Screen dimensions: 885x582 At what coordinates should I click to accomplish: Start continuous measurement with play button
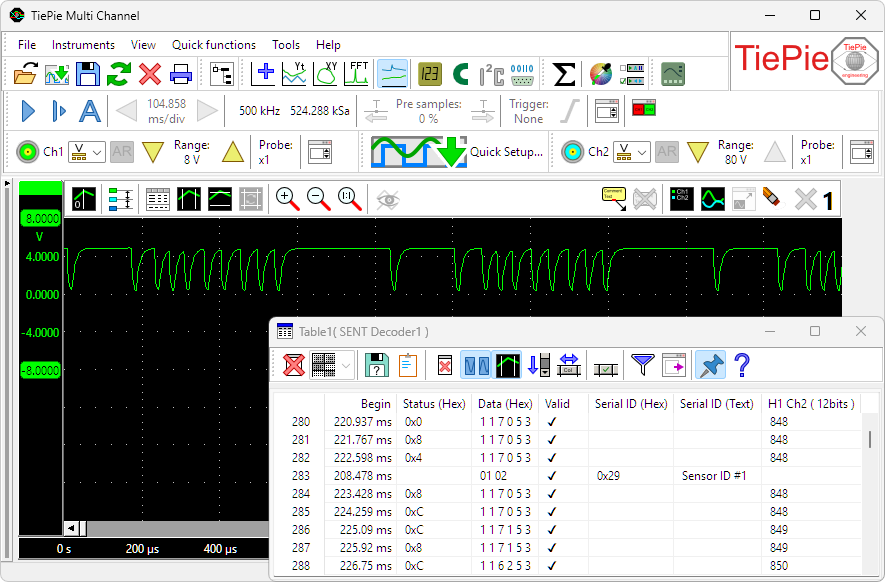[28, 111]
